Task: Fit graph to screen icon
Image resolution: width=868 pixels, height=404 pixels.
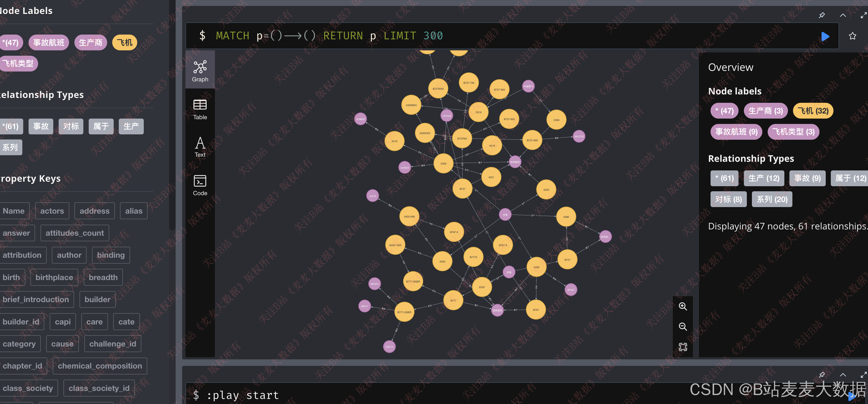Action: click(x=683, y=347)
